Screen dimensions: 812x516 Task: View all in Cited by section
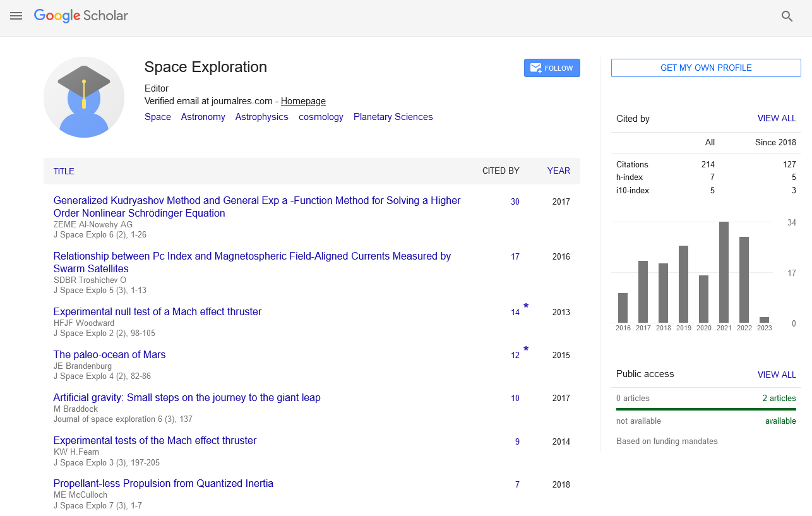pos(777,119)
